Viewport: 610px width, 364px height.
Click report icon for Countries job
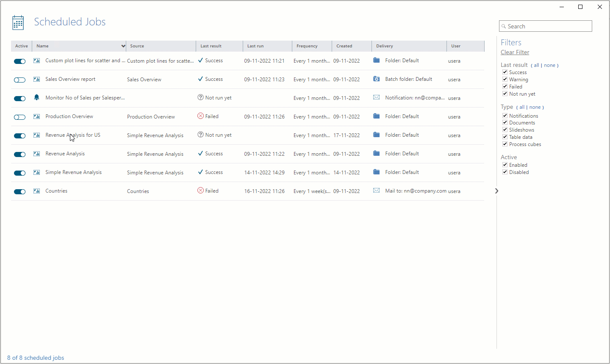point(37,191)
